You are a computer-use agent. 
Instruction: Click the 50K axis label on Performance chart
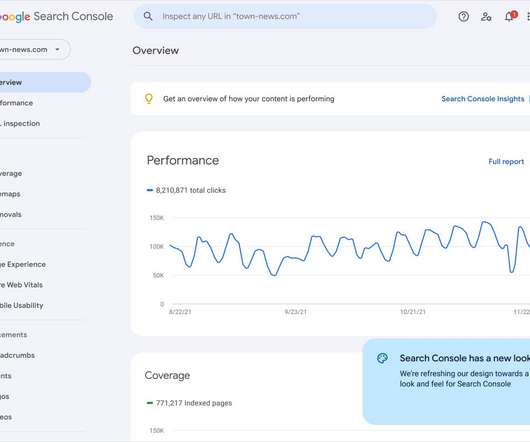pos(158,275)
